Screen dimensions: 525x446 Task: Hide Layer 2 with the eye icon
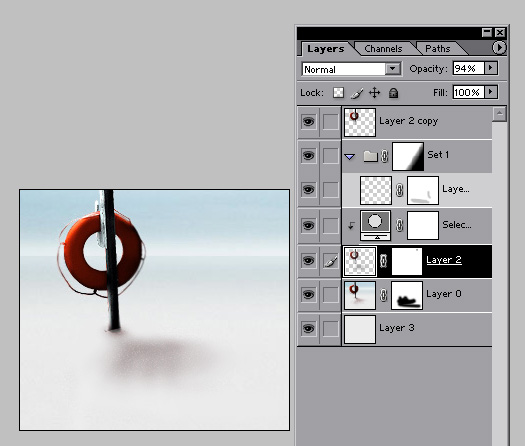[x=308, y=261]
